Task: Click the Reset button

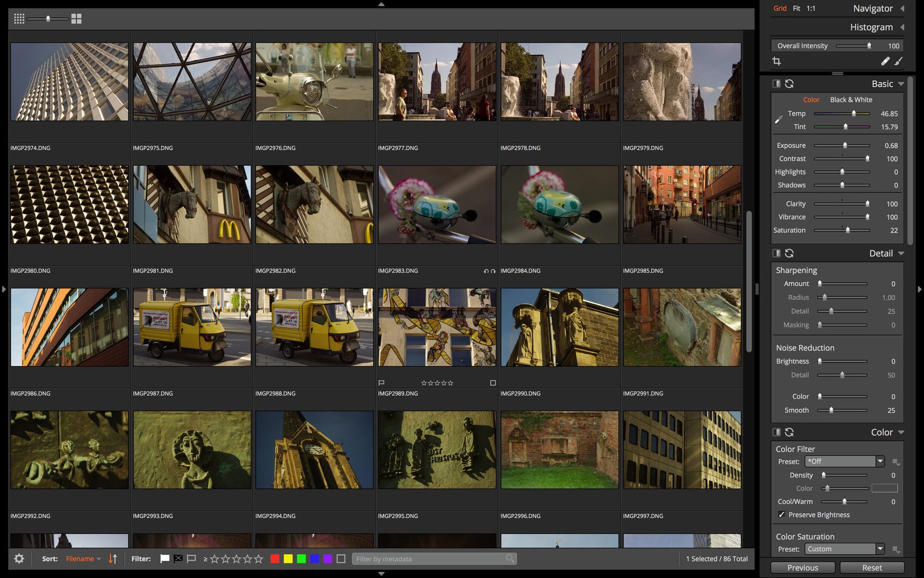Action: [x=872, y=568]
